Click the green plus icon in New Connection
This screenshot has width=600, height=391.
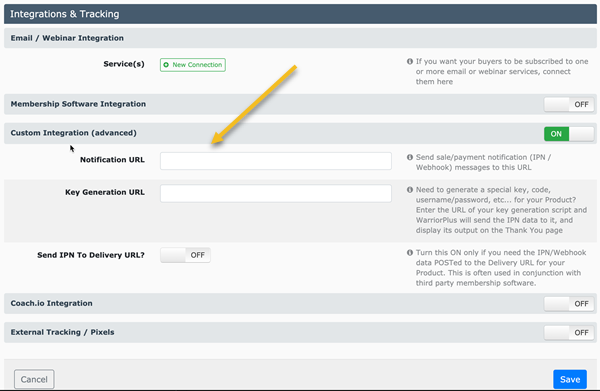[x=166, y=65]
